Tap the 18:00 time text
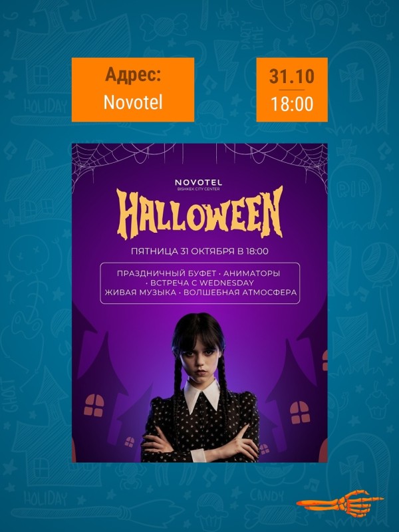 (x=292, y=104)
